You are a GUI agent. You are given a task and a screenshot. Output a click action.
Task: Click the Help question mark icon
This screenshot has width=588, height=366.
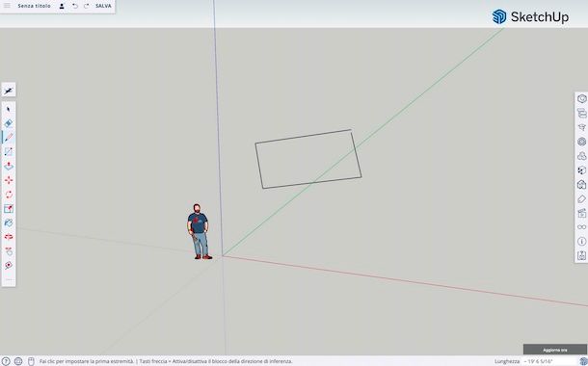6,361
